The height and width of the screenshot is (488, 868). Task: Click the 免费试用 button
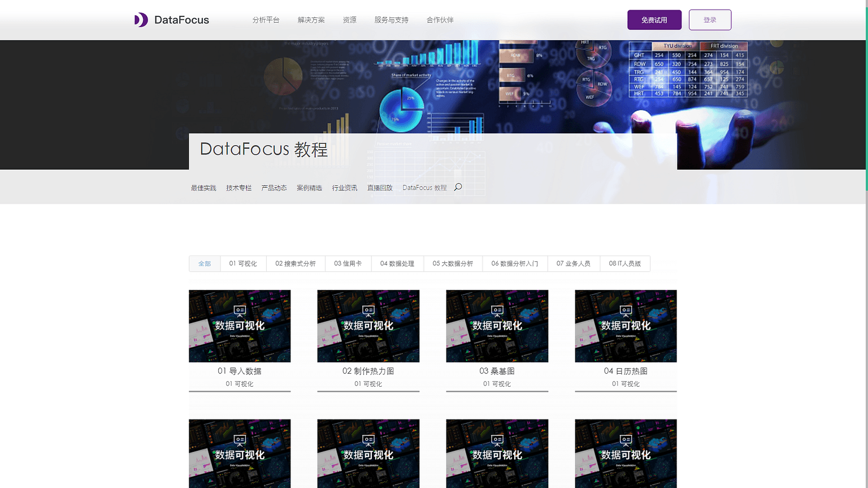(x=654, y=20)
